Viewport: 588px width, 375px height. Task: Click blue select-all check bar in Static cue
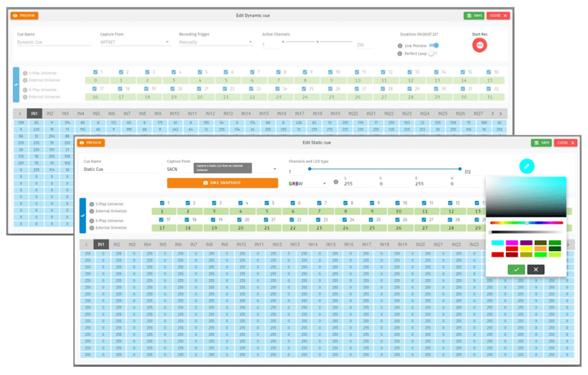83,216
